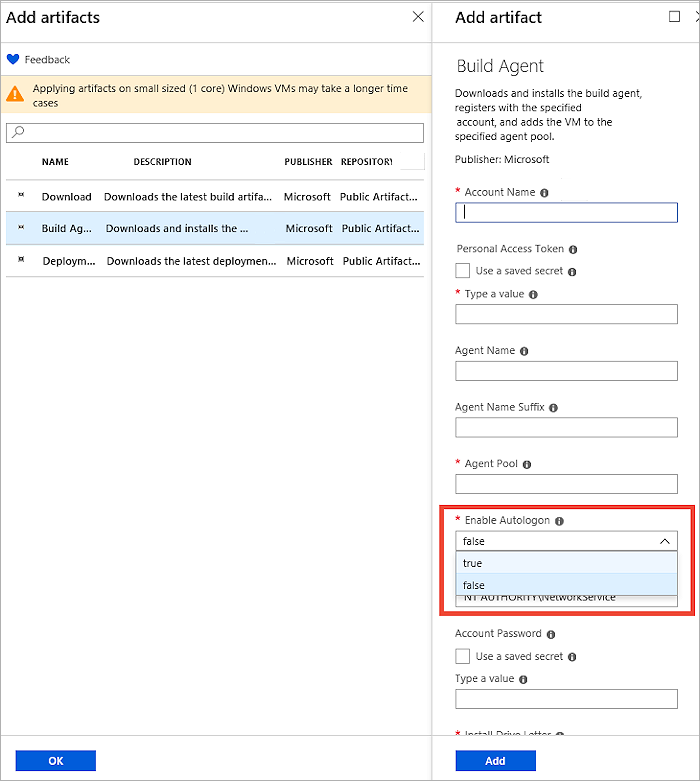Click the Personal Access Token info icon
The height and width of the screenshot is (781, 700).
tap(573, 249)
